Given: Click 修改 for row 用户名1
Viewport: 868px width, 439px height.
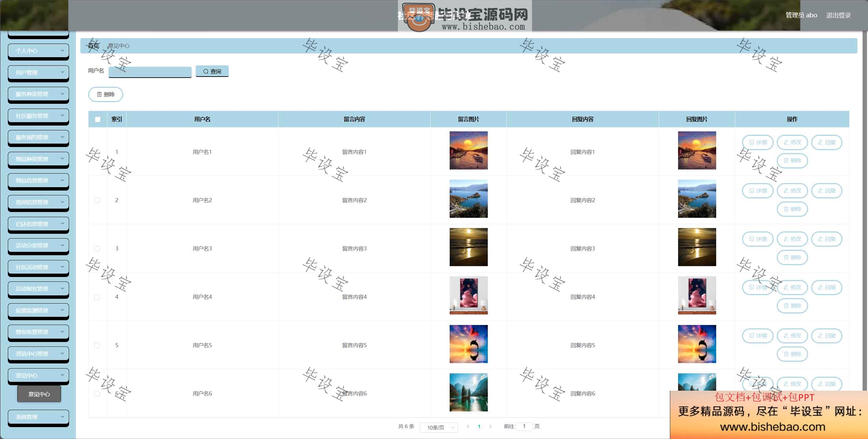Looking at the screenshot, I should (792, 142).
